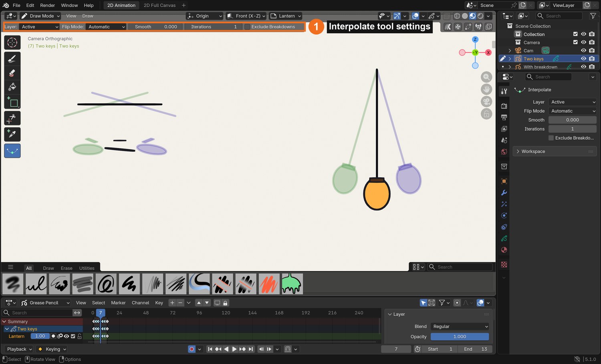Hide the Camera collection in outliner
Viewport: 601px width, 364px height.
point(583,42)
